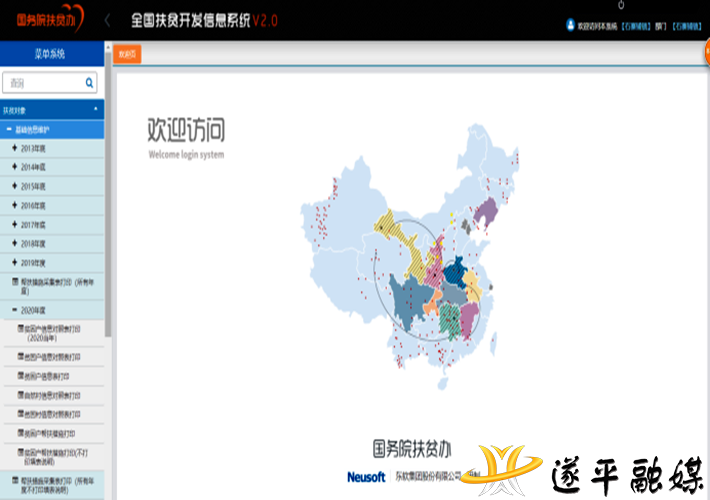
Task: Click the back chevron beside system title
Action: tap(107, 20)
